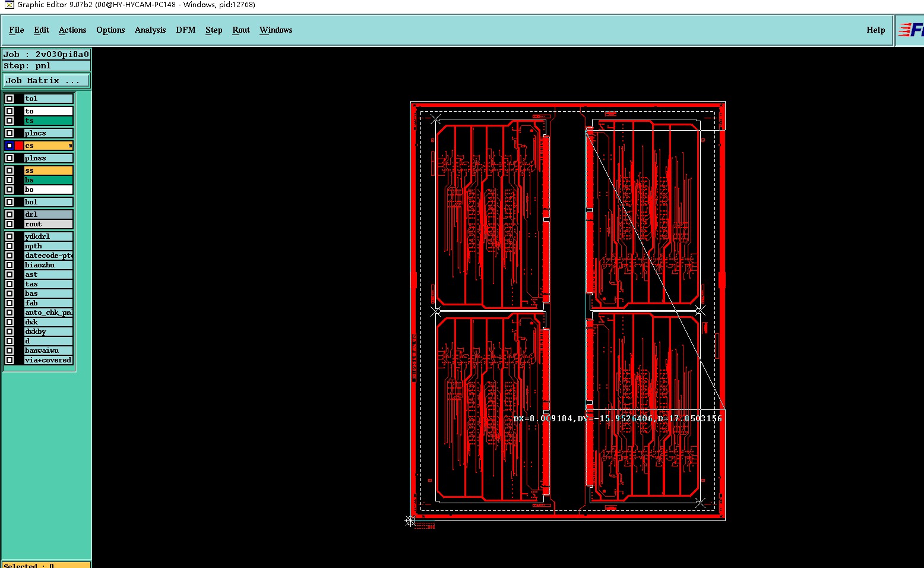Toggle display checkbox for layer via+covered
The width and height of the screenshot is (924, 568).
pyautogui.click(x=10, y=360)
